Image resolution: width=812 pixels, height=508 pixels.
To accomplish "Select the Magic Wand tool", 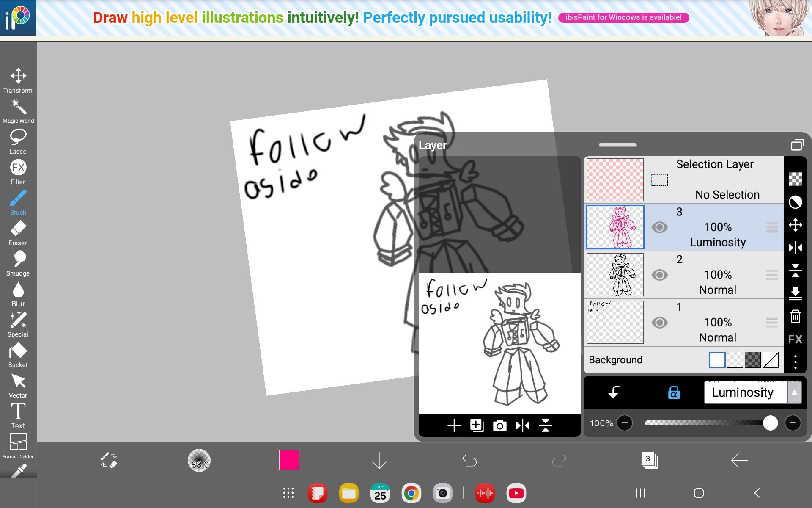I will [18, 111].
